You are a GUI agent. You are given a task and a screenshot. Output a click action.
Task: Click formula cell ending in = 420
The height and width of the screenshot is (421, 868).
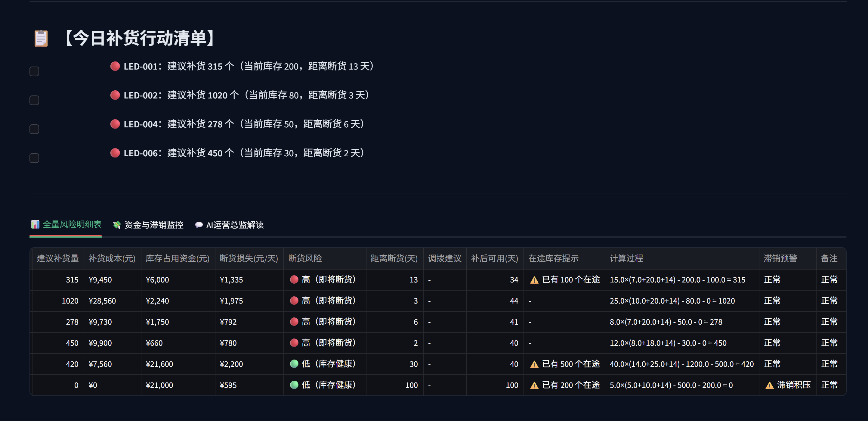[x=682, y=364]
